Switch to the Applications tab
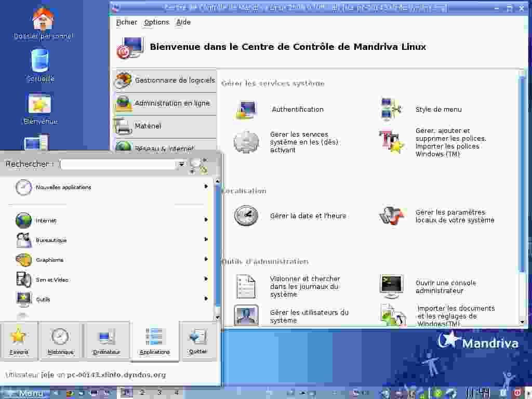Image resolution: width=532 pixels, height=399 pixels. 154,340
